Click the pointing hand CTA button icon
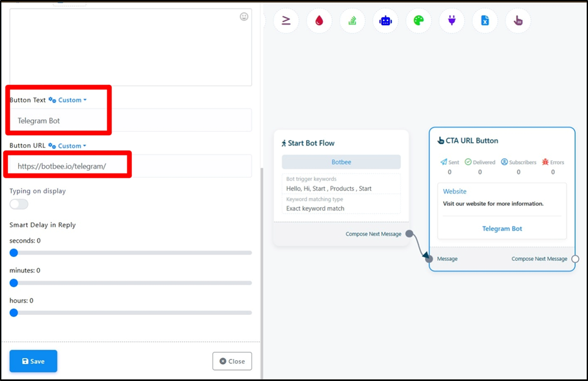The width and height of the screenshot is (588, 381). (518, 21)
